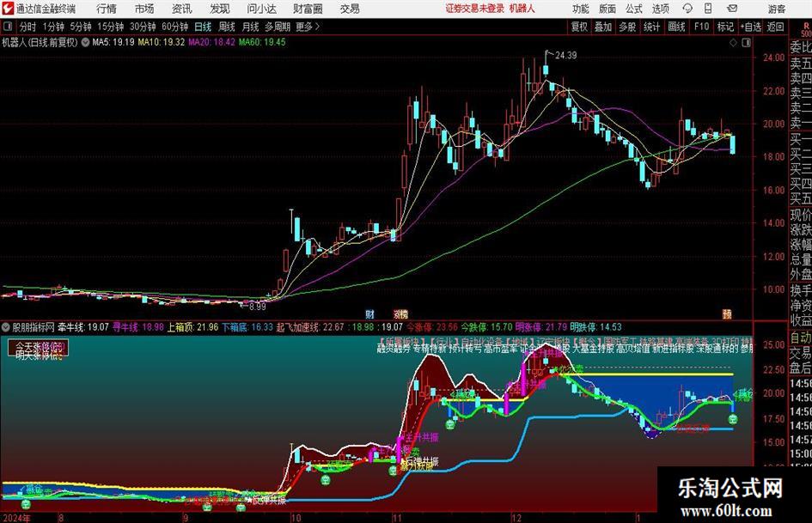The image size is (812, 523).
Task: Click the 游客 user account label
Action: coord(777,9)
